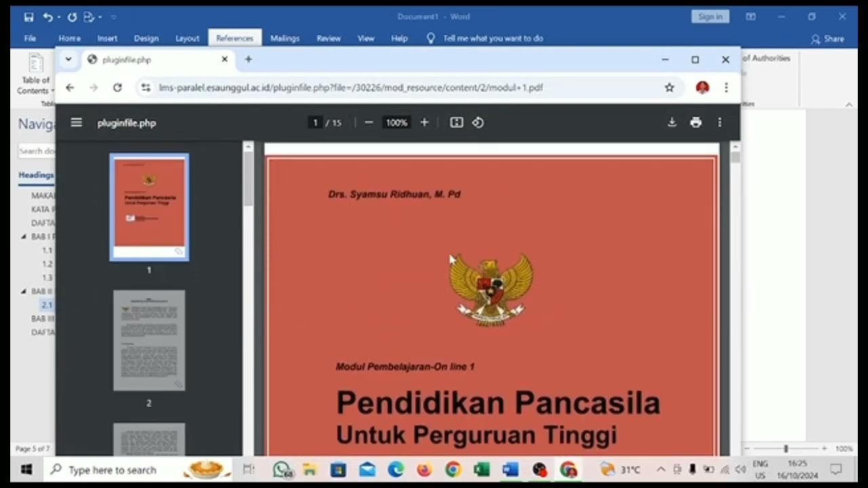The height and width of the screenshot is (488, 868).
Task: Click Chrome's Back navigation arrow
Action: click(x=70, y=87)
